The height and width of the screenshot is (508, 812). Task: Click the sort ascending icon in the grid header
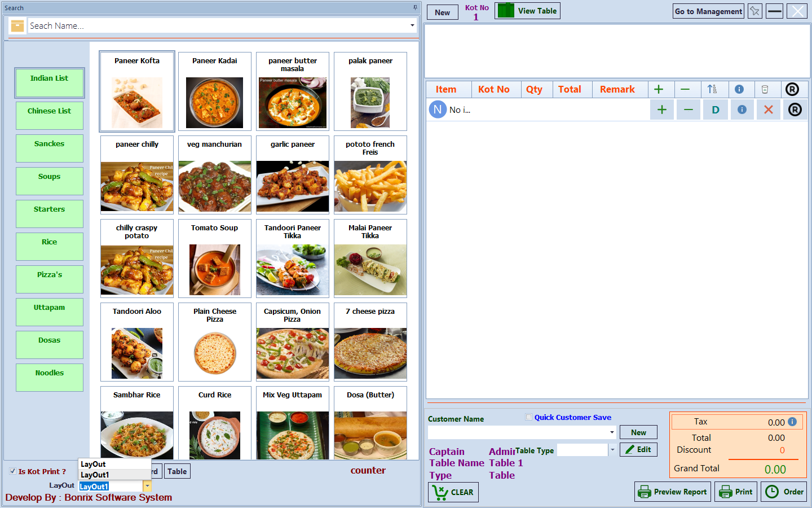(x=712, y=89)
